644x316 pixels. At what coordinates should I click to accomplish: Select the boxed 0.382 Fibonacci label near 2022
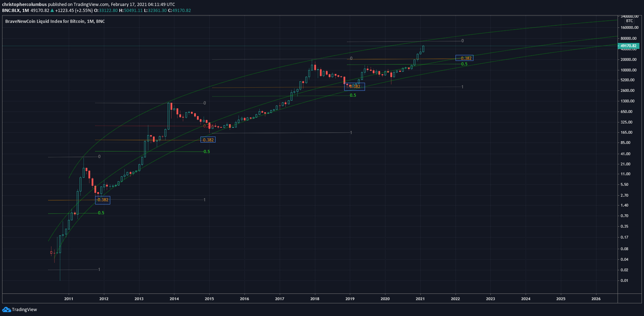coord(465,58)
